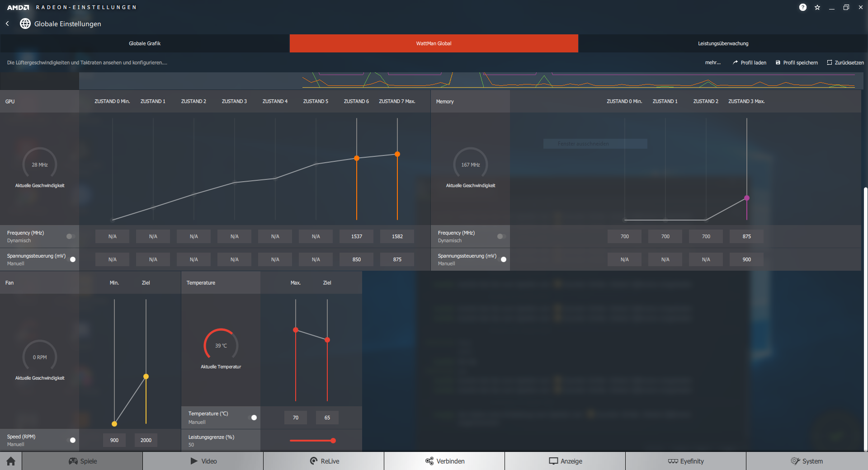Viewport: 868px width, 470px height.
Task: Go to the home screen icon
Action: (x=11, y=461)
